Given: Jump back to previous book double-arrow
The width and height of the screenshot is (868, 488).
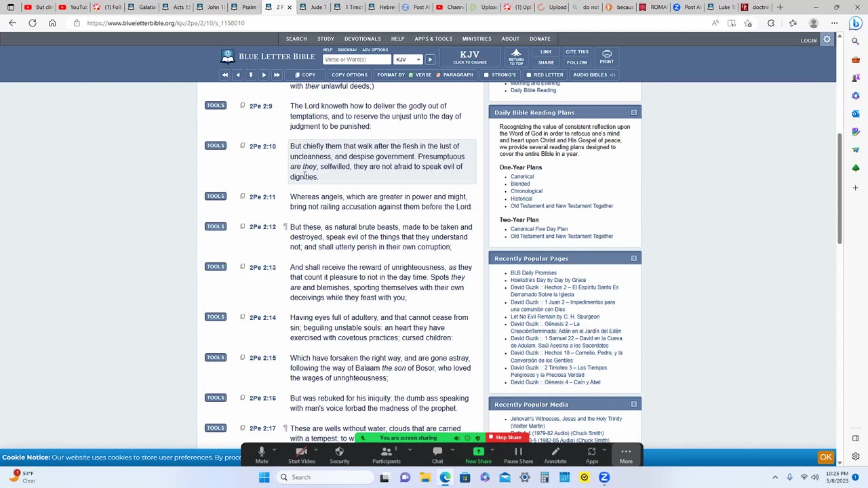Looking at the screenshot, I should 224,75.
